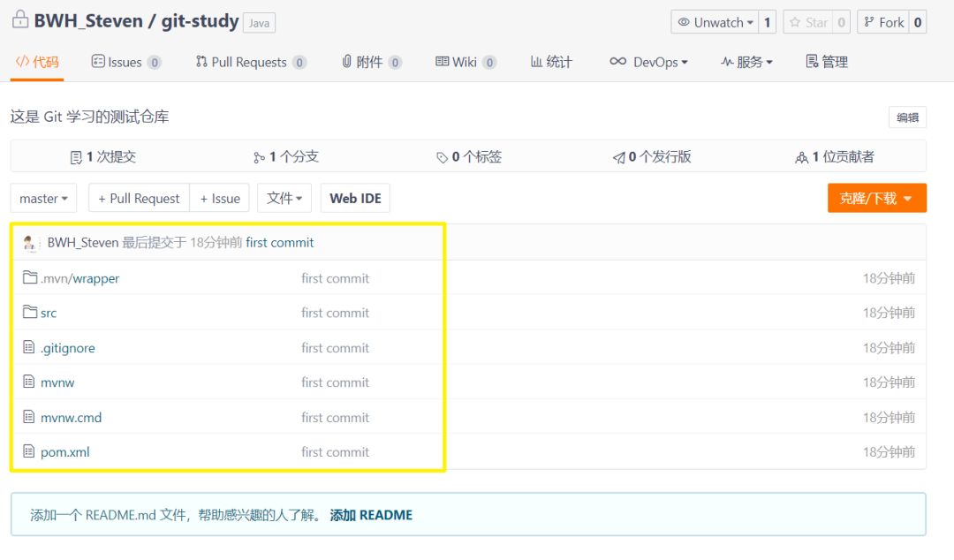Star the git-study repository
Image resolution: width=954 pixels, height=560 pixels.
tap(807, 22)
